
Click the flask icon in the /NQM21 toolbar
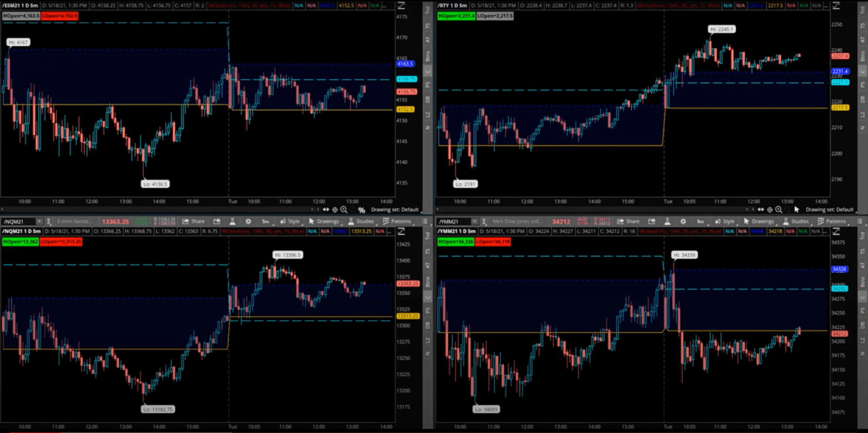click(232, 221)
